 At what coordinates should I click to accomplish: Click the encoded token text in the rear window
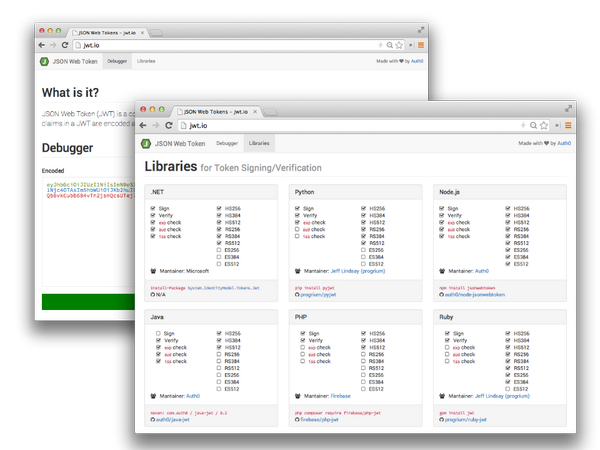[90, 190]
